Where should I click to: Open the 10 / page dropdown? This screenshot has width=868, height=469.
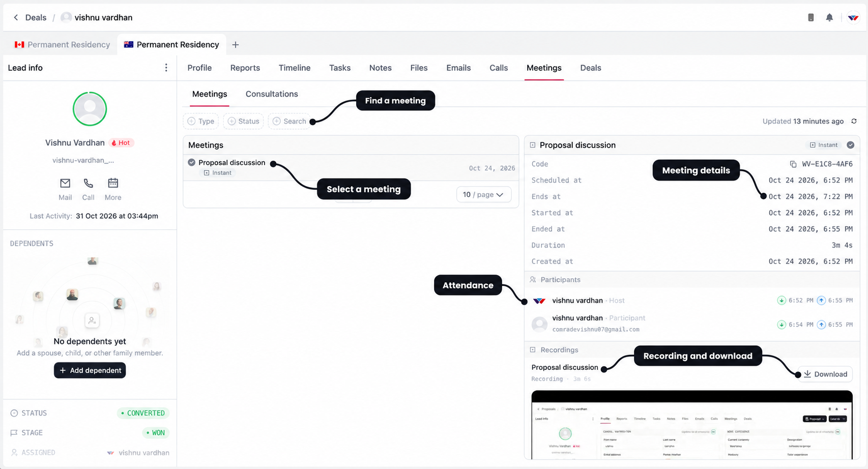point(483,195)
